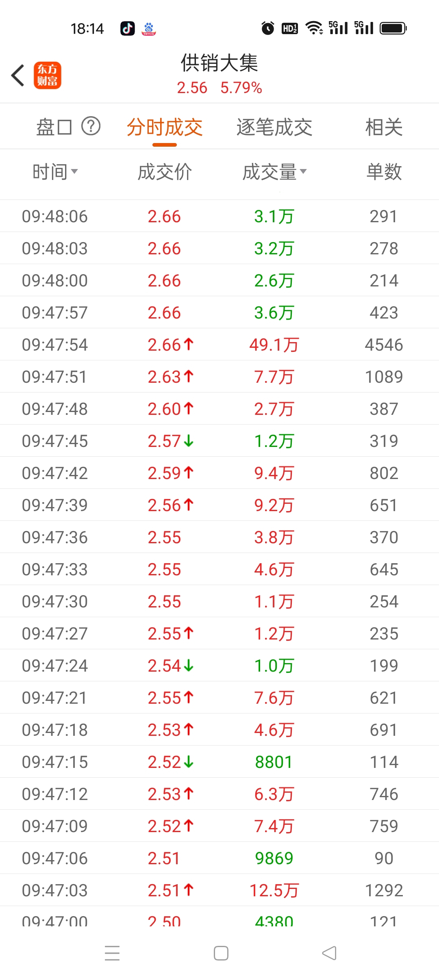
Task: Switch to the 相关 tab
Action: click(384, 127)
